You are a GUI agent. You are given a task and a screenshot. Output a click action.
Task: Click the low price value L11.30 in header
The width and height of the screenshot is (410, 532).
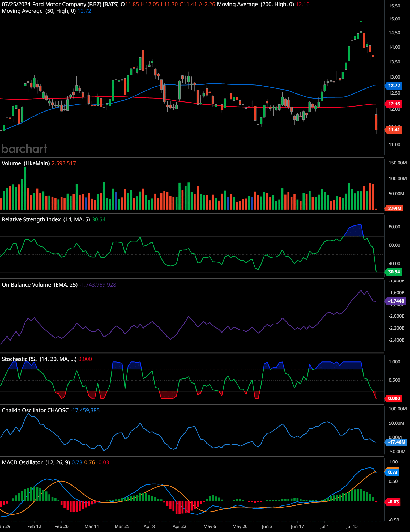tap(169, 4)
